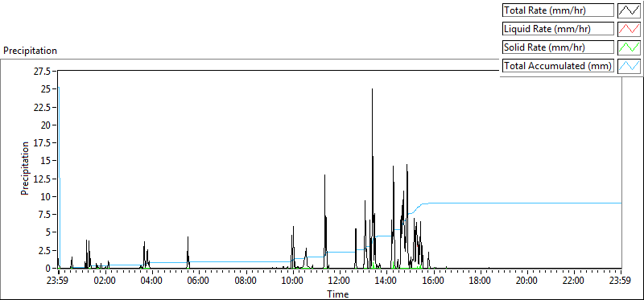Click the Time axis label
The image size is (644, 300).
pyautogui.click(x=338, y=294)
